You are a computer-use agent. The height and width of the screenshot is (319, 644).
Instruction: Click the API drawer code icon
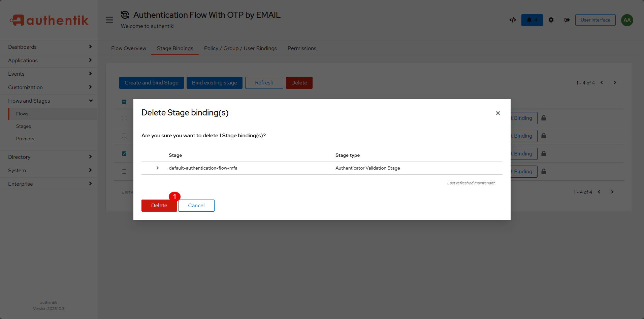pos(513,20)
